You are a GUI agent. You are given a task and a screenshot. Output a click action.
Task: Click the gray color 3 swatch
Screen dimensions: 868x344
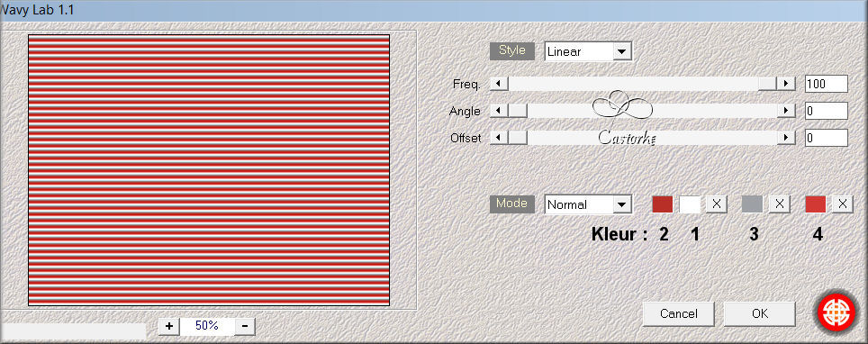752,204
